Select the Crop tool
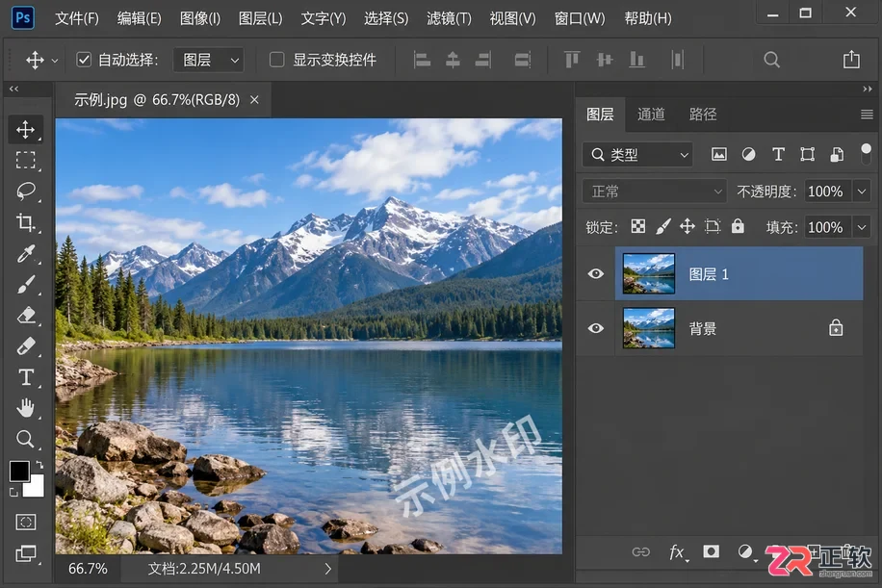The width and height of the screenshot is (882, 588). (x=25, y=222)
